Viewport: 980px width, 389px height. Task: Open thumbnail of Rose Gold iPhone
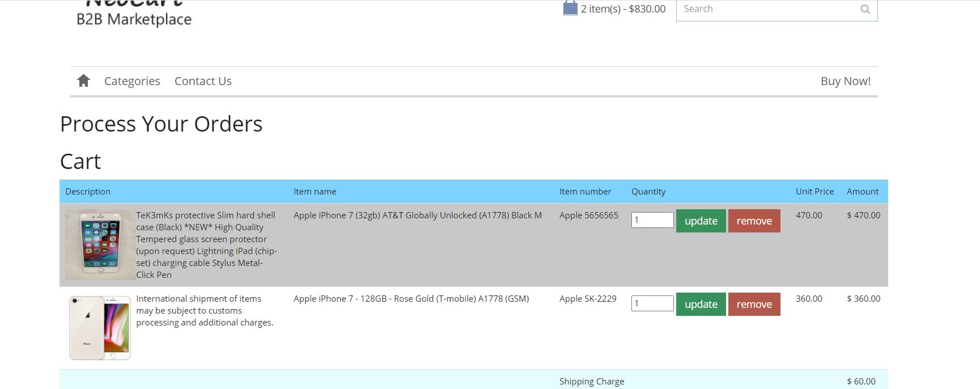pos(100,328)
